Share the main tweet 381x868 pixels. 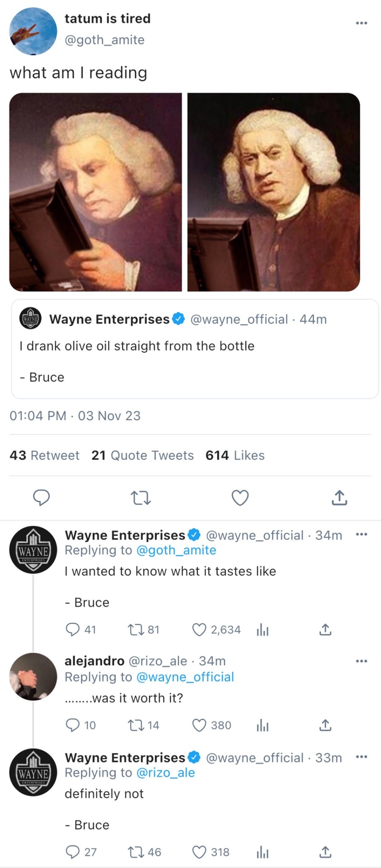coord(339,498)
